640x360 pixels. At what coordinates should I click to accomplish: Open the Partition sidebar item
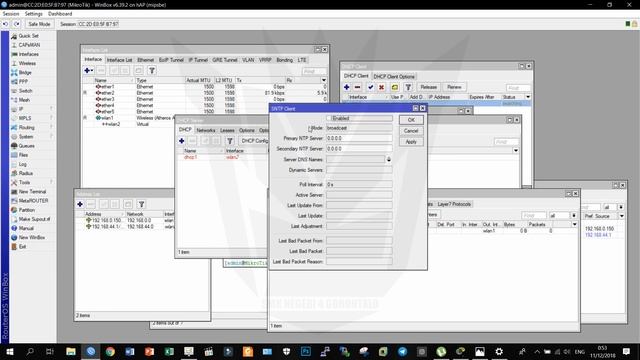tap(27, 210)
